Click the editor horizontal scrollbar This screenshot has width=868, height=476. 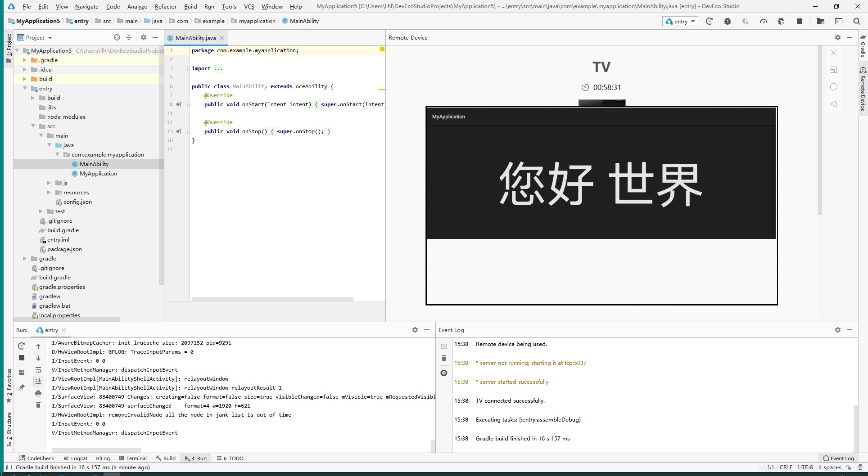(272, 299)
